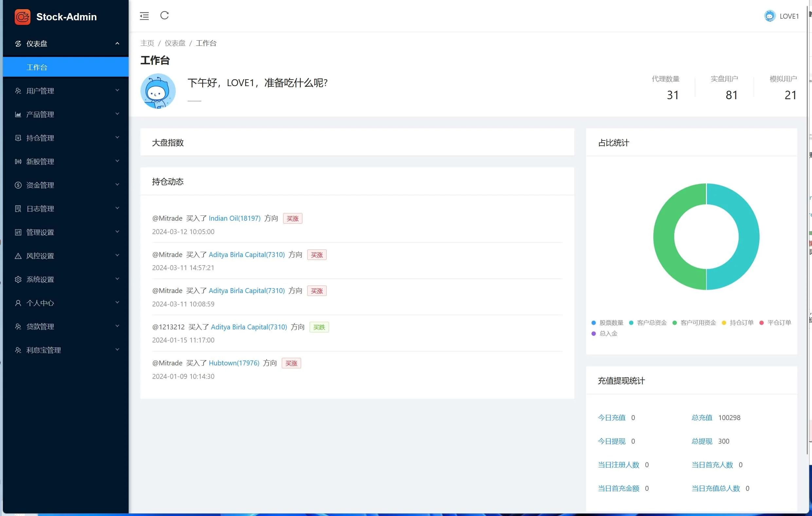Screen dimensions: 812x516
Task: Click the 资金管理 dollar icon
Action: tap(18, 185)
